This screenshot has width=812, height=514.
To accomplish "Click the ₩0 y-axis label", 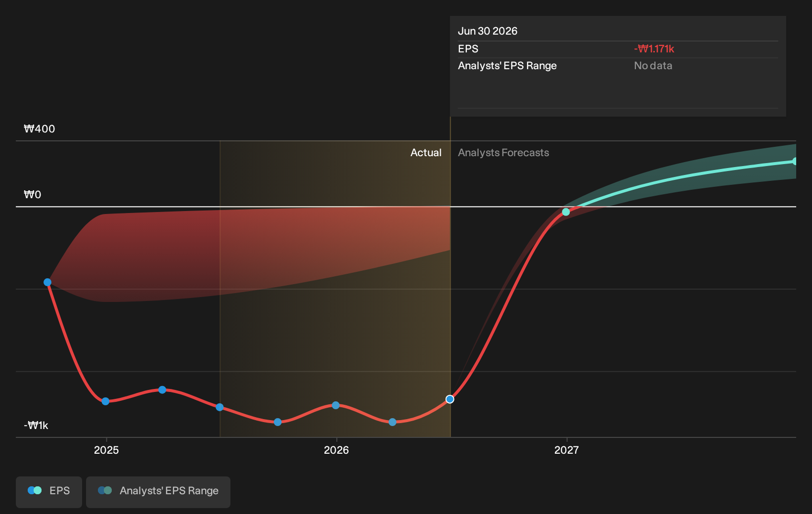I will tap(33, 195).
